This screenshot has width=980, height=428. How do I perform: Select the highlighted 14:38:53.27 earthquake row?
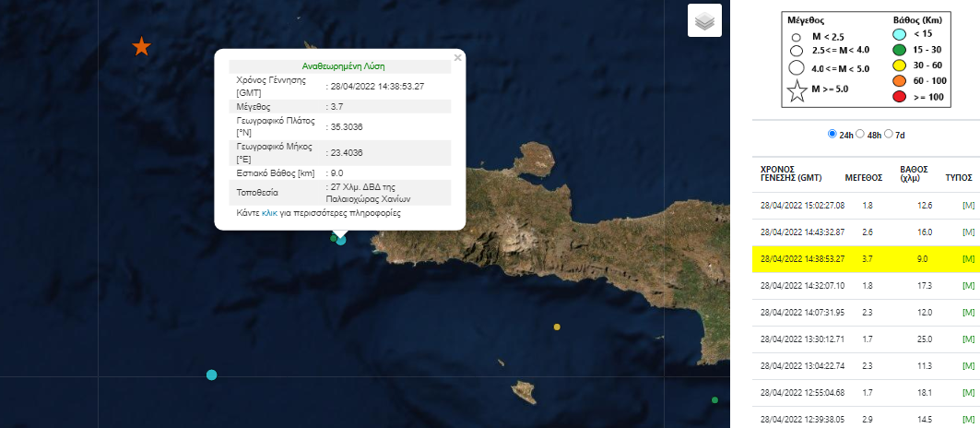click(x=865, y=258)
